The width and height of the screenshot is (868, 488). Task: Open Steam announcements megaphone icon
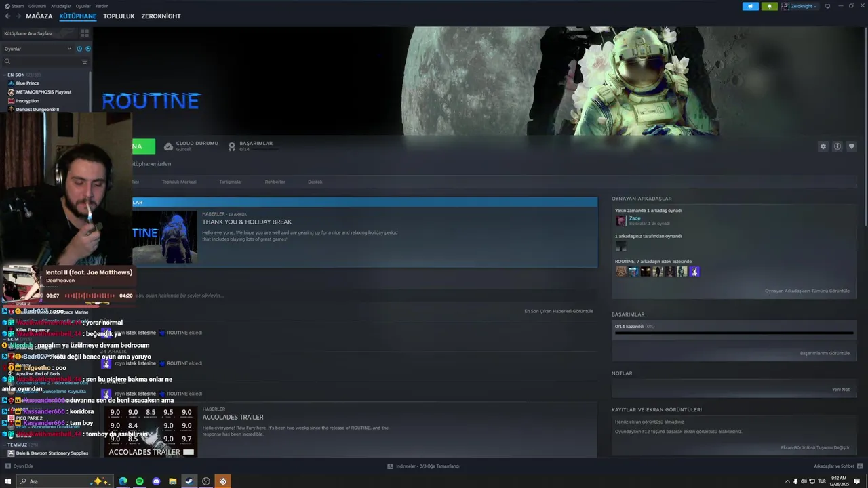[x=751, y=6]
